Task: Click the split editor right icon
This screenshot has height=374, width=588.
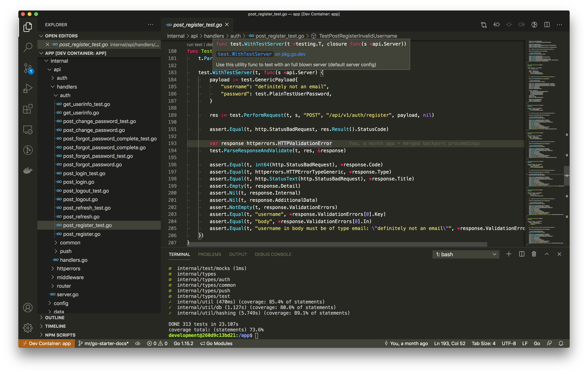Action: (x=547, y=25)
